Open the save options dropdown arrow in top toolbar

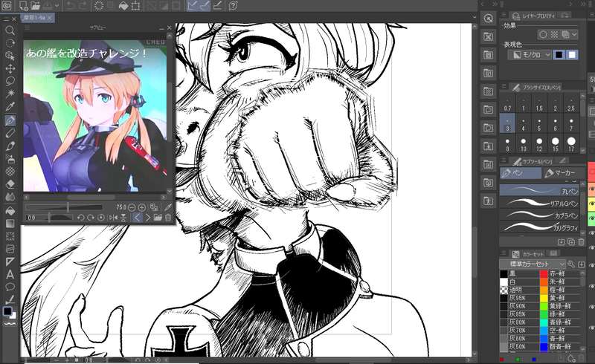pos(57,5)
